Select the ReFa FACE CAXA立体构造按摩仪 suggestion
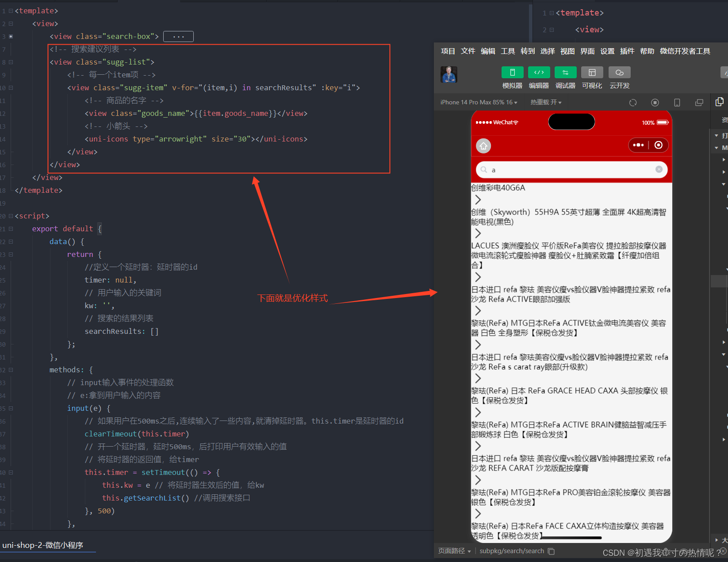728x562 pixels. point(567,531)
